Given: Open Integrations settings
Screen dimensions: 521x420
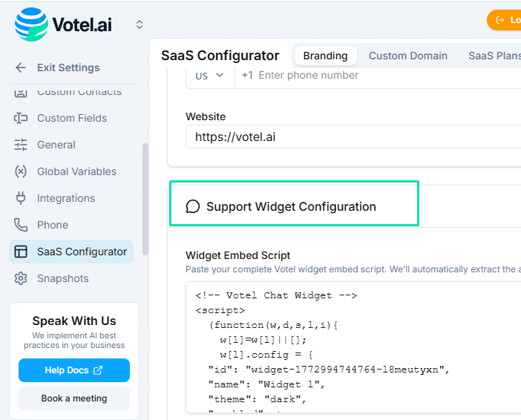Looking at the screenshot, I should [x=66, y=198].
